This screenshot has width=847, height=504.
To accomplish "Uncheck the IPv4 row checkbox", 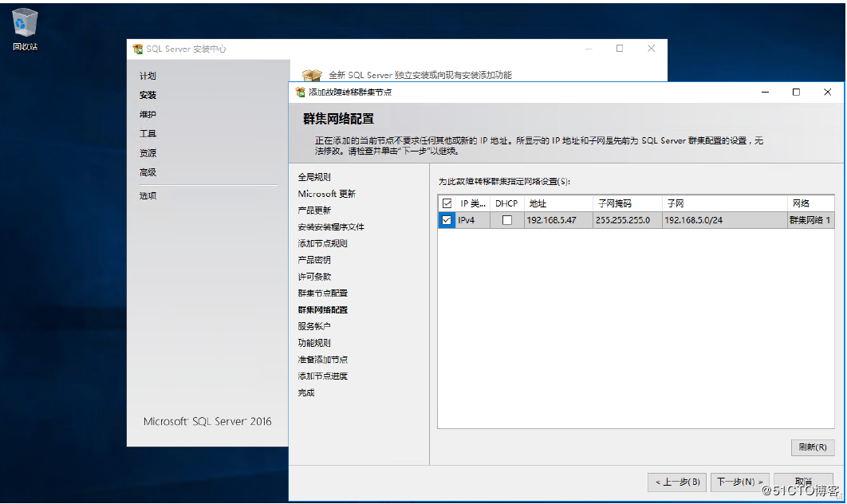I will point(447,220).
